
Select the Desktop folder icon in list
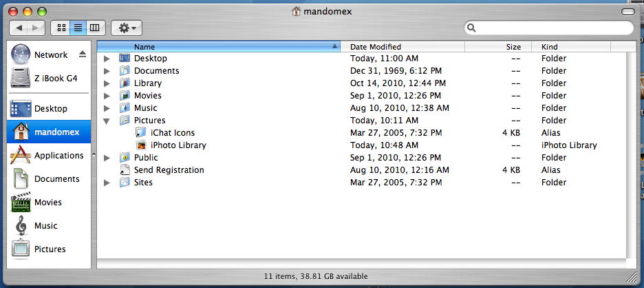pos(125,59)
